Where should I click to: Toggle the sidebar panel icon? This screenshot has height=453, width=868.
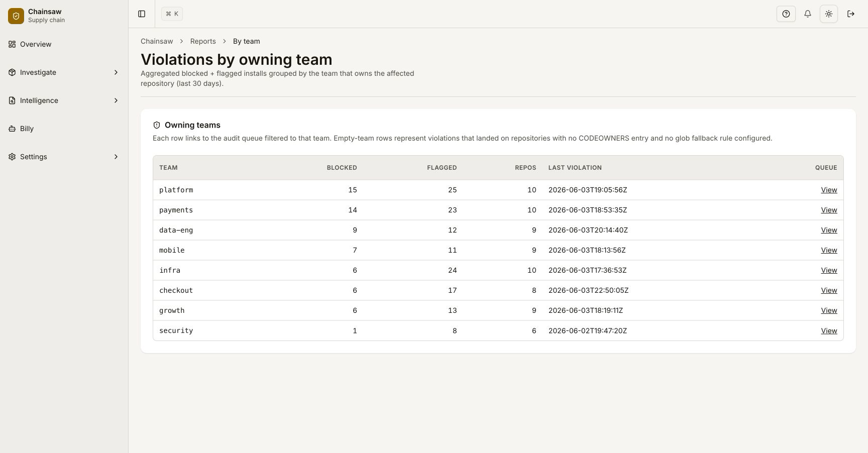coord(142,14)
